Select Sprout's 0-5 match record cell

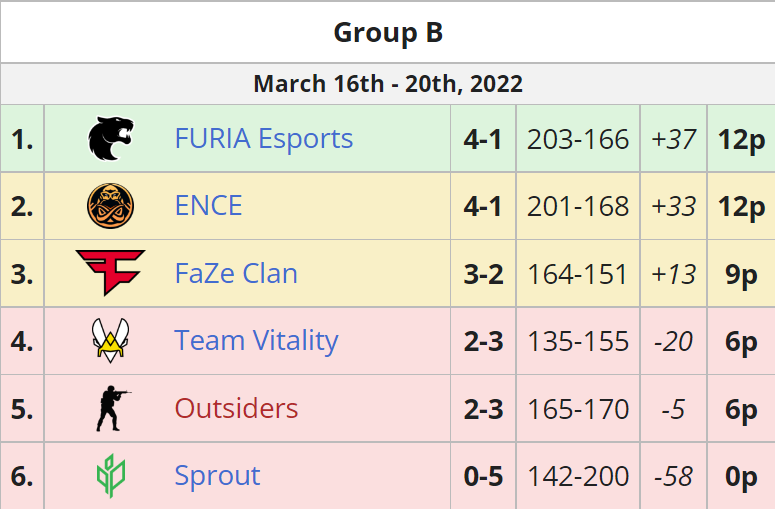click(x=483, y=476)
